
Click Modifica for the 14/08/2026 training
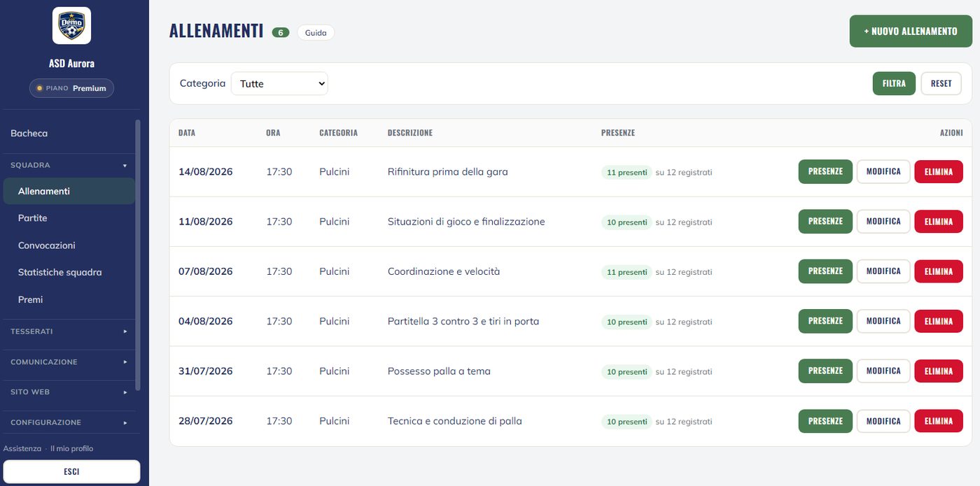click(x=883, y=171)
